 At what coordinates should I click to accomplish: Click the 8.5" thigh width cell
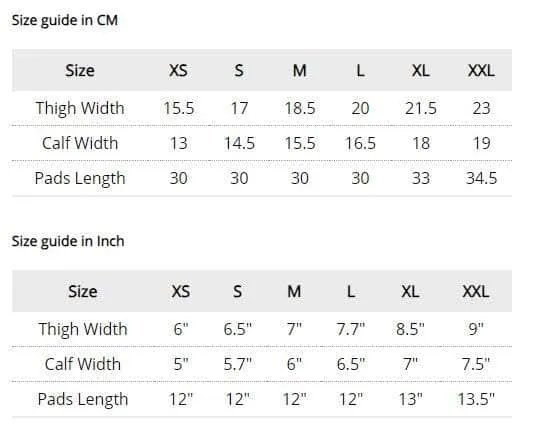tap(410, 329)
